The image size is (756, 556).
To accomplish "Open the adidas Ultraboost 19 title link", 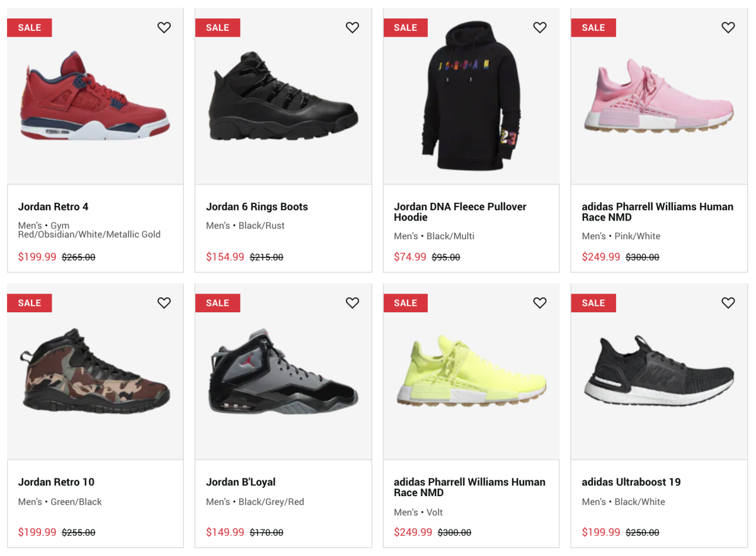I will point(631,482).
